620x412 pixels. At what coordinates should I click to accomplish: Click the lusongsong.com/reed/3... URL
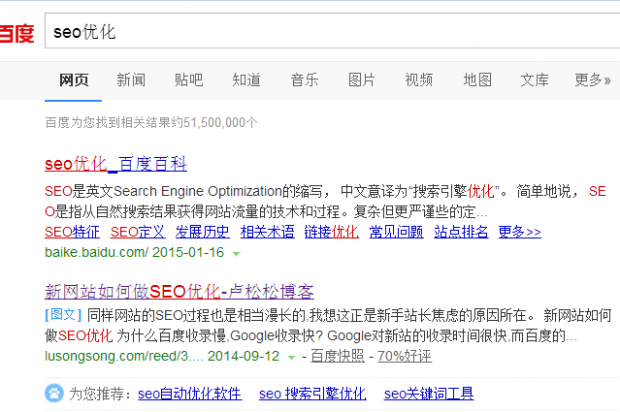pos(124,356)
